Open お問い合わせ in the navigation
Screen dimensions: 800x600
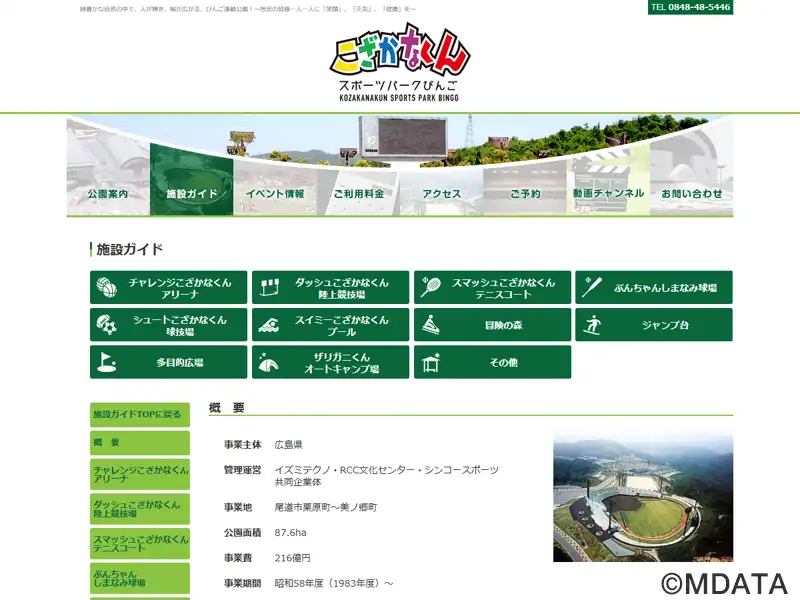point(692,193)
